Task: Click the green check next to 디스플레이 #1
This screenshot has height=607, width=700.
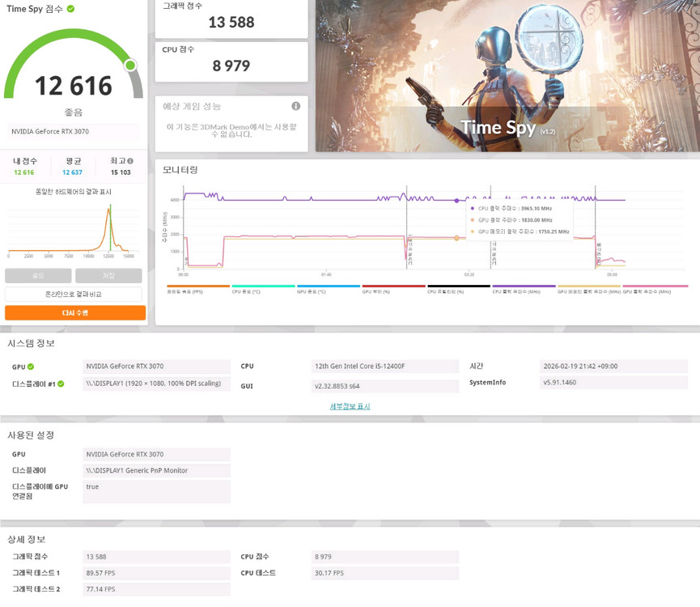Action: [x=61, y=384]
